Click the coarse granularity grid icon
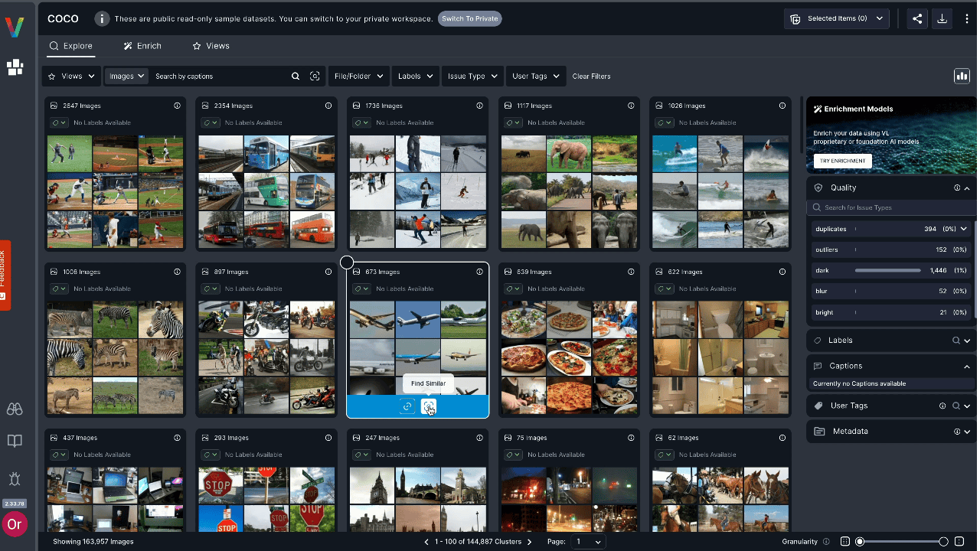Viewport: 980px width, 551px height. pyautogui.click(x=844, y=541)
